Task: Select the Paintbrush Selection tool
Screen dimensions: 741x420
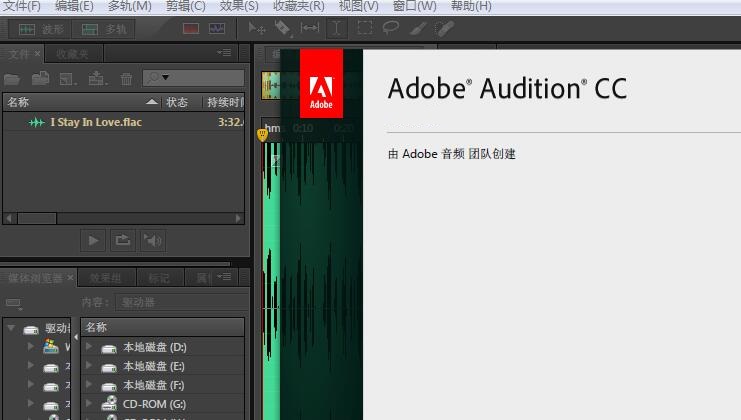Action: click(418, 29)
